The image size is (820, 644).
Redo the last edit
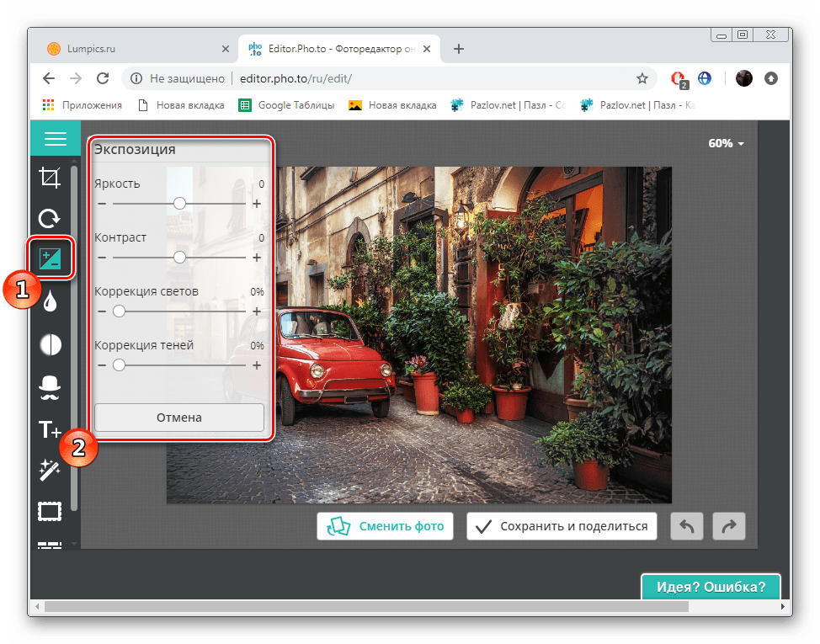point(729,526)
